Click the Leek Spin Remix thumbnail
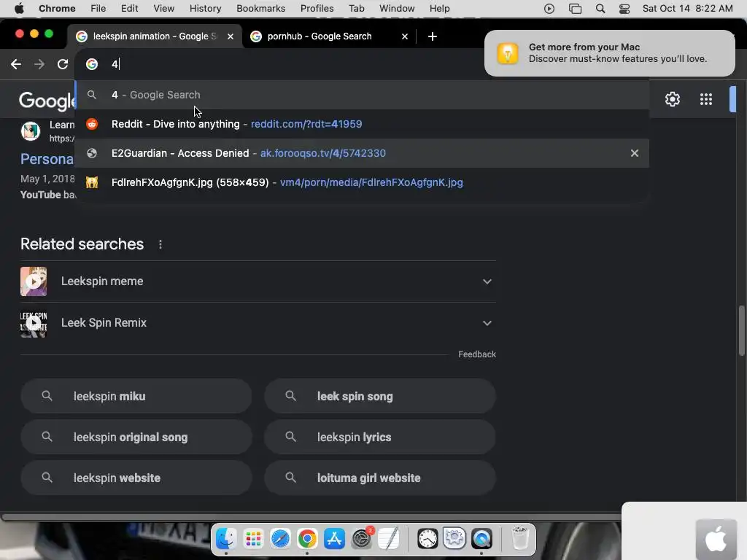The width and height of the screenshot is (747, 560). tap(34, 323)
